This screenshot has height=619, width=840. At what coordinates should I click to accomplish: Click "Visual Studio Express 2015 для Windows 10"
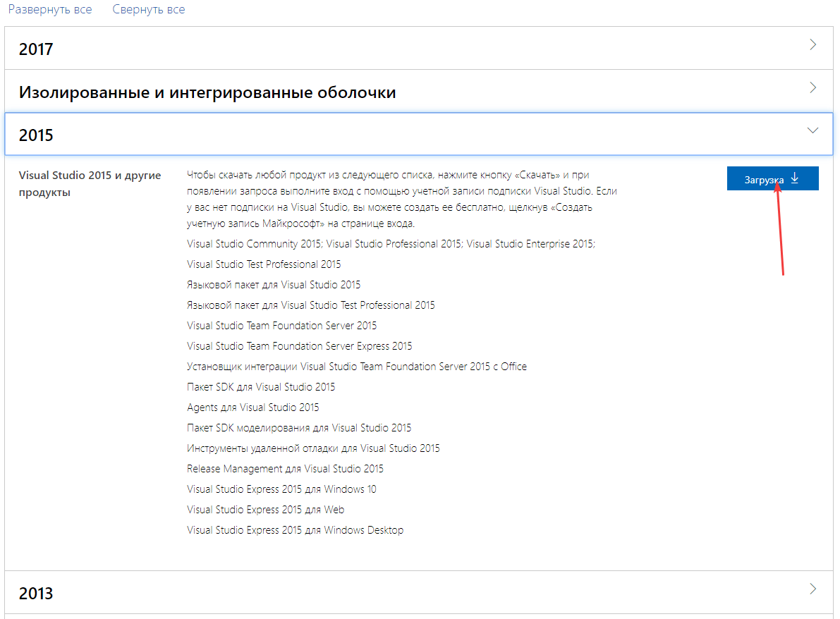[x=282, y=489]
